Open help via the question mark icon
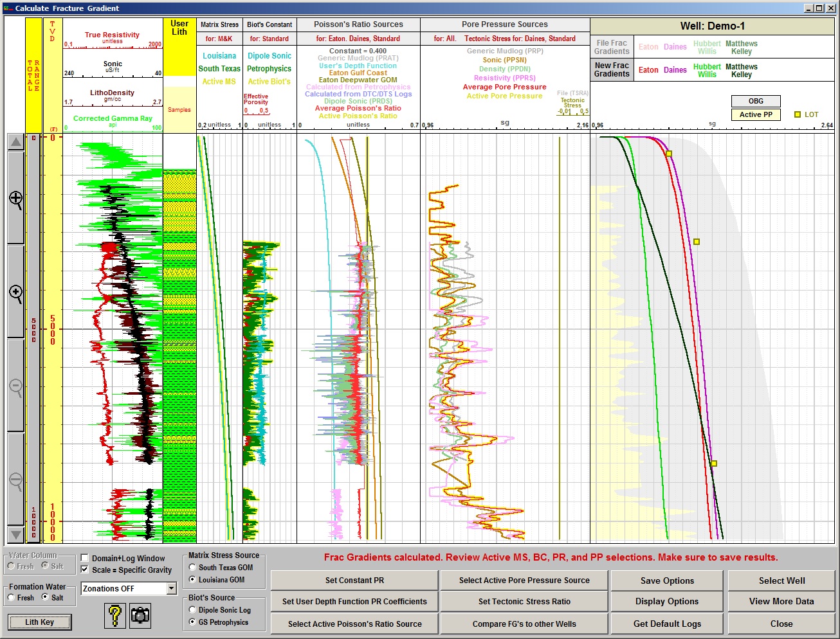The height and width of the screenshot is (639, 840). click(x=114, y=615)
